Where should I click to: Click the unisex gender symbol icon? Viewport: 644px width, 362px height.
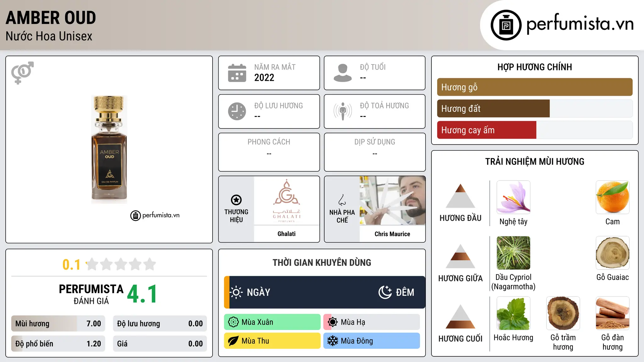tap(22, 73)
